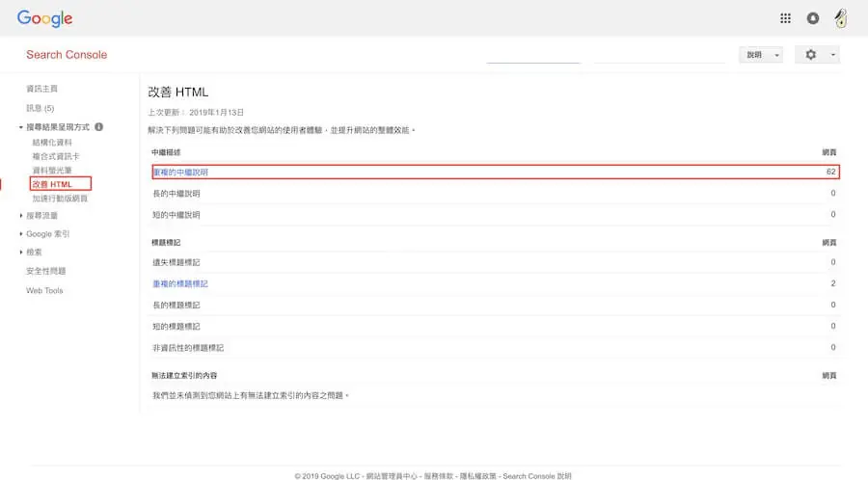Open Search Console 說明 footer link
868x480 pixels.
point(537,475)
